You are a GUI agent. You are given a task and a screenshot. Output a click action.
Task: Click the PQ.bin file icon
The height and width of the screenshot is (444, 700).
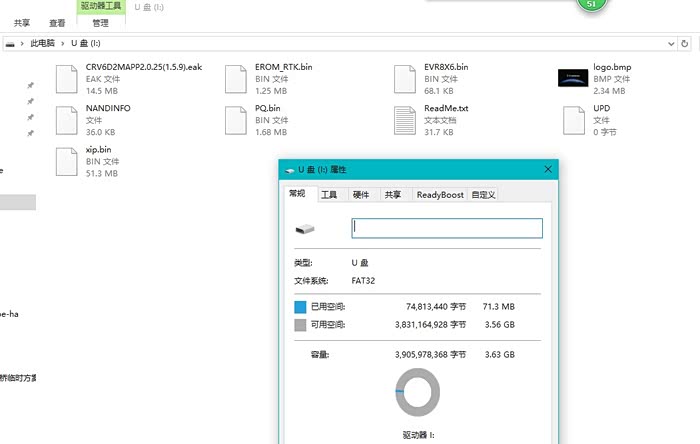(x=235, y=119)
